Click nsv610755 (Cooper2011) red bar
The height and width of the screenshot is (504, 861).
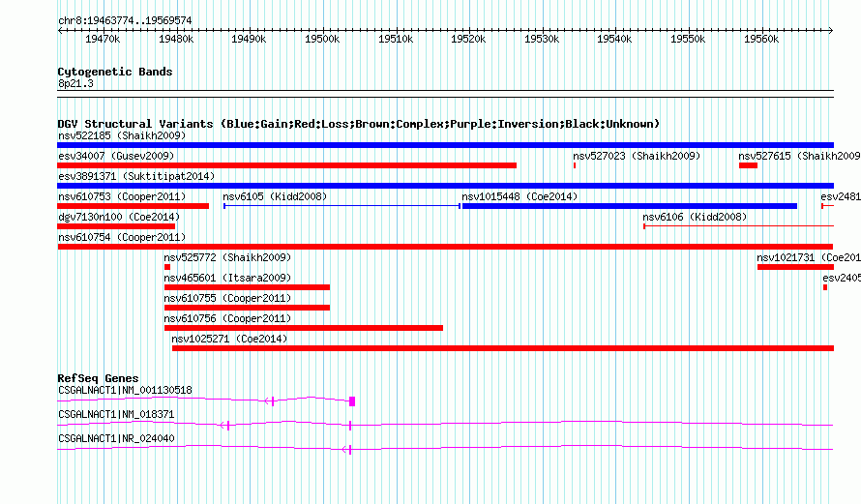point(247,308)
